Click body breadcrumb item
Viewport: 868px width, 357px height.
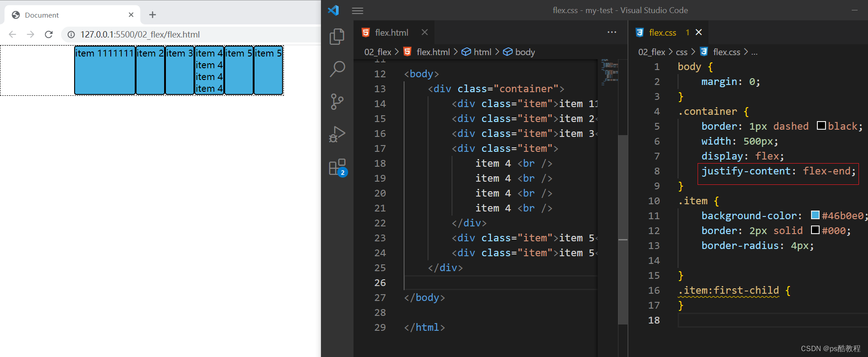click(525, 52)
